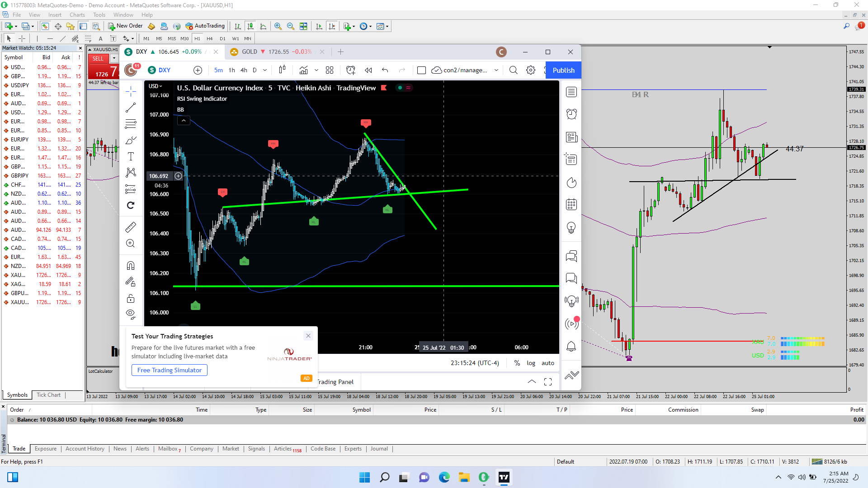
Task: Click the Publish button
Action: point(563,70)
